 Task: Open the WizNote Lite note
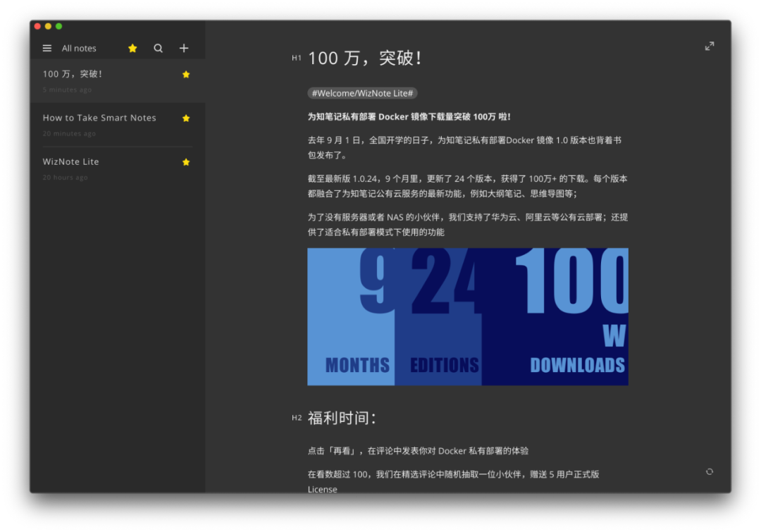[118, 168]
